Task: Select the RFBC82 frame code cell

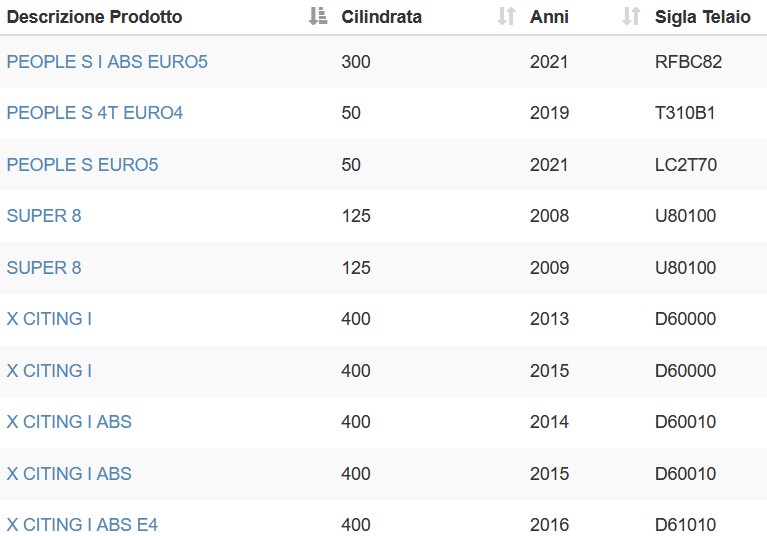Action: [x=688, y=62]
